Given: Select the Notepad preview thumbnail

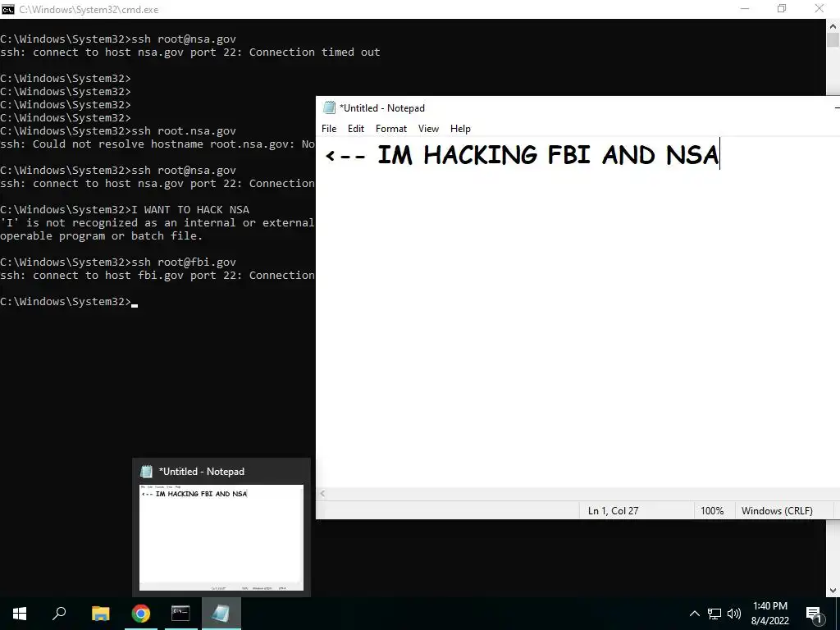Looking at the screenshot, I should pos(221,537).
